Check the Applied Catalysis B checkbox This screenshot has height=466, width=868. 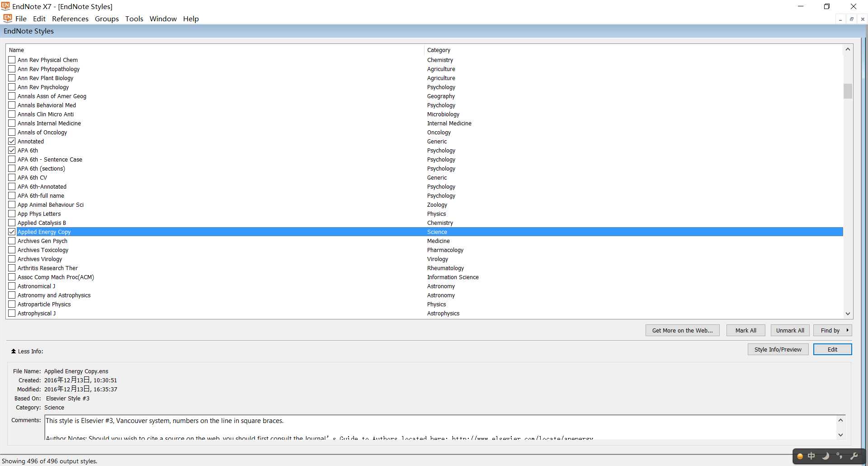click(12, 223)
